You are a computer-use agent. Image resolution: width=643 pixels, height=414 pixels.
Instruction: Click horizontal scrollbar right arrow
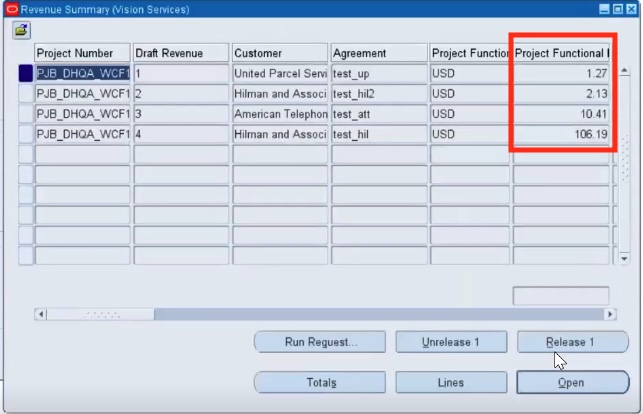click(610, 314)
